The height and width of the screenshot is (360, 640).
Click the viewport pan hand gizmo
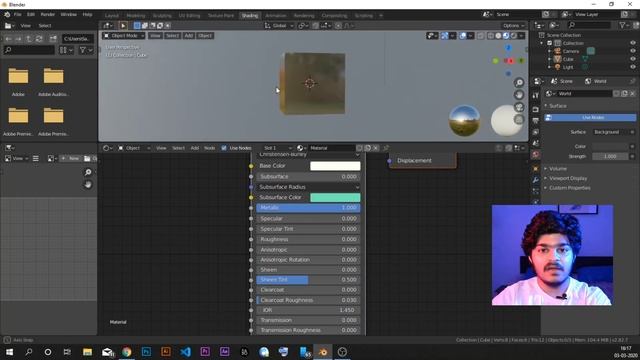coord(519,95)
